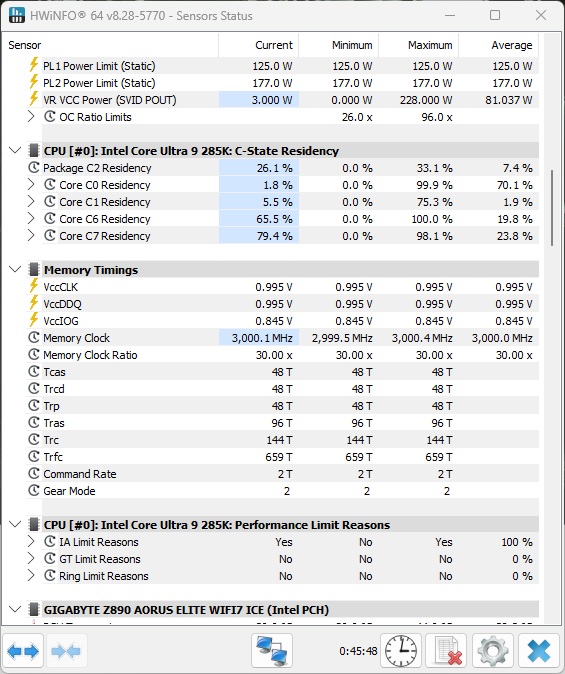Collapse the Performance Limit Reasons section
Screen dimensions: 565x674
15,524
